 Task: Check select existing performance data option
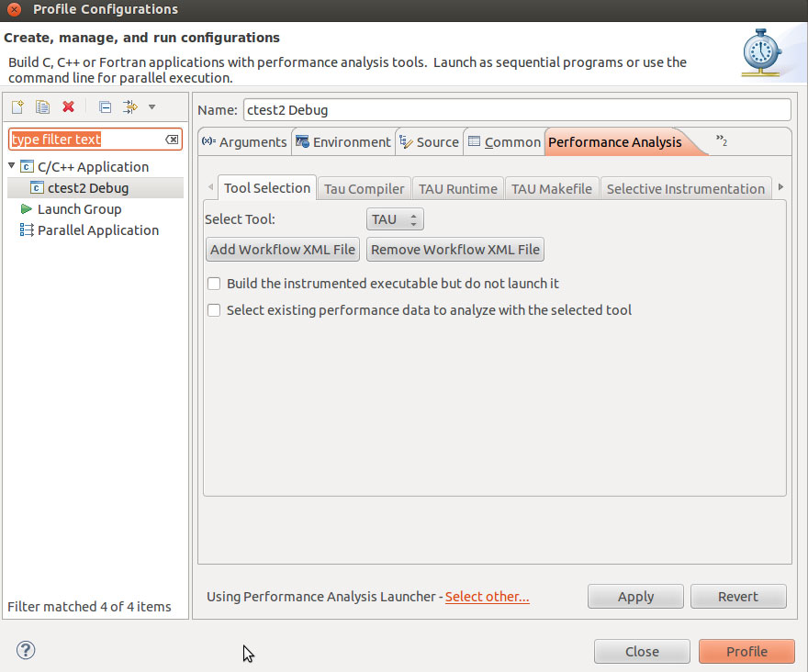pos(214,310)
